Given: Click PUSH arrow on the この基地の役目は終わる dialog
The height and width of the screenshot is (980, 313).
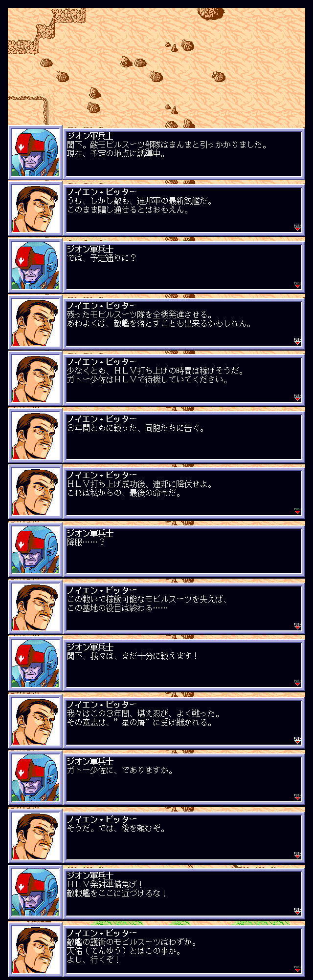Looking at the screenshot, I should coord(297,626).
